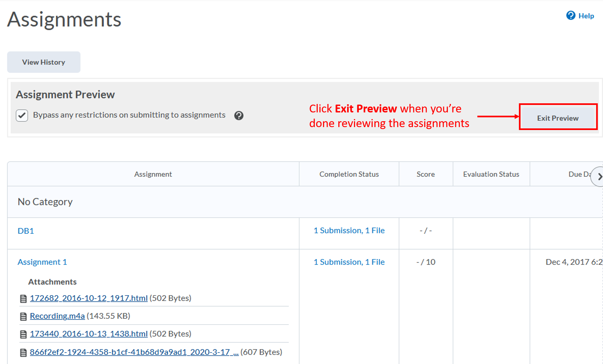The width and height of the screenshot is (603, 364).
Task: Click the View History button
Action: click(x=43, y=62)
